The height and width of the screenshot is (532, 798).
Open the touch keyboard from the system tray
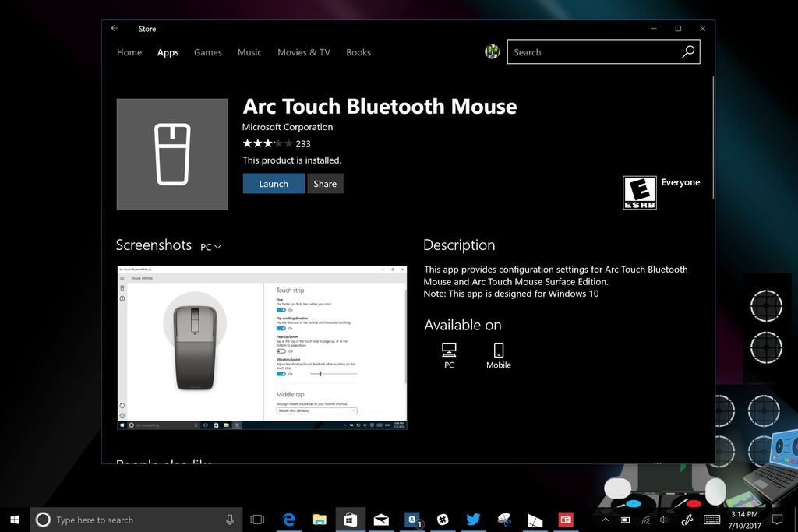[711, 520]
